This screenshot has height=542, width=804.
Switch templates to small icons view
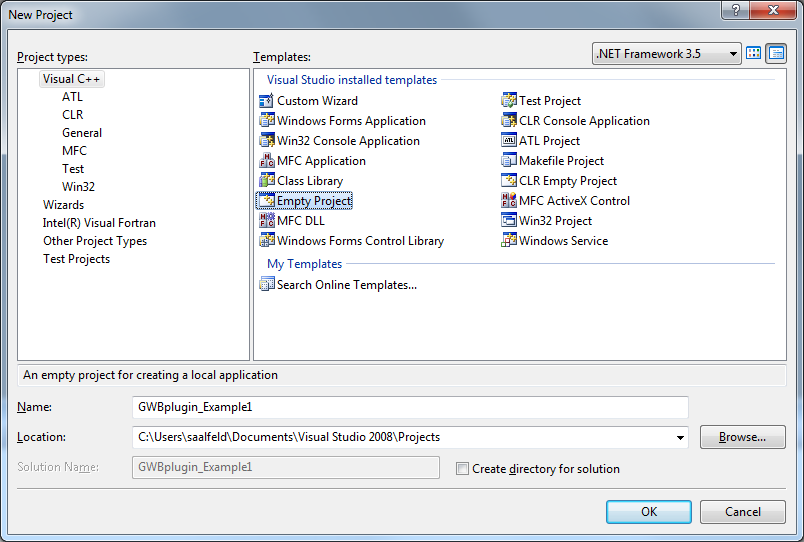click(x=776, y=53)
